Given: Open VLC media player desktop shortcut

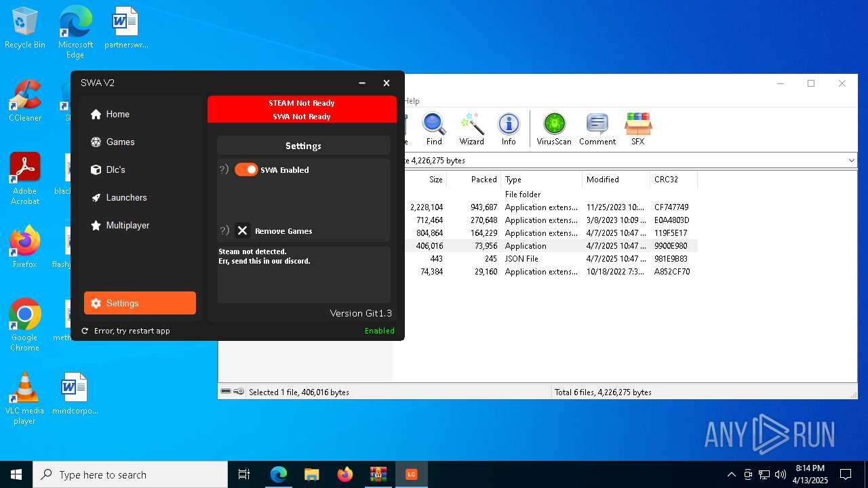Looking at the screenshot, I should tap(25, 399).
